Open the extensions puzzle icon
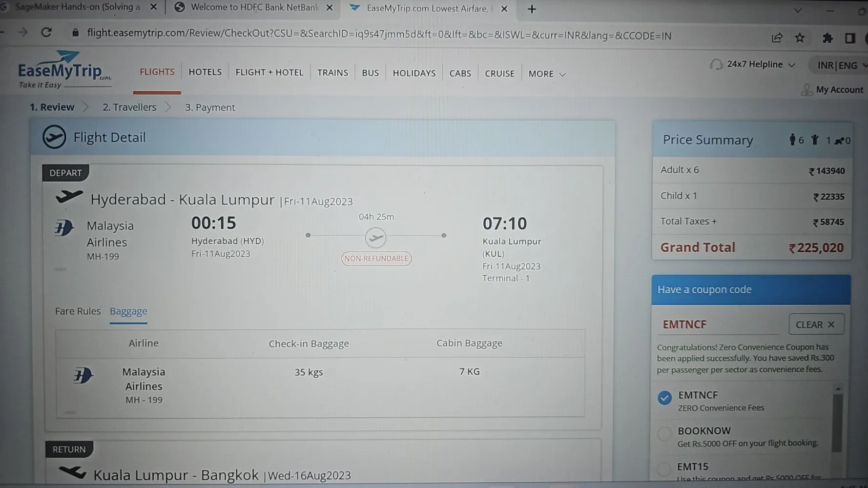 pyautogui.click(x=827, y=38)
